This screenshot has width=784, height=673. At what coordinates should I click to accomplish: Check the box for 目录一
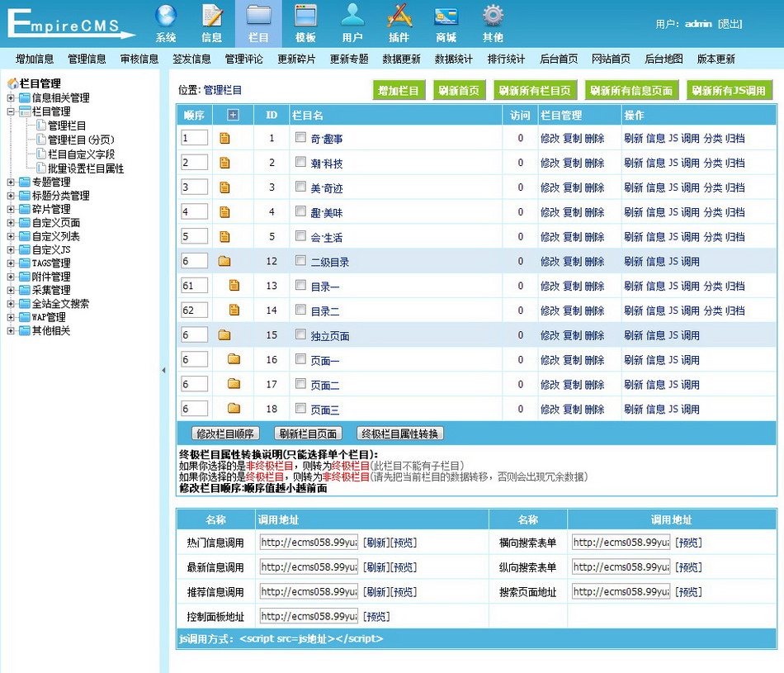coord(300,285)
